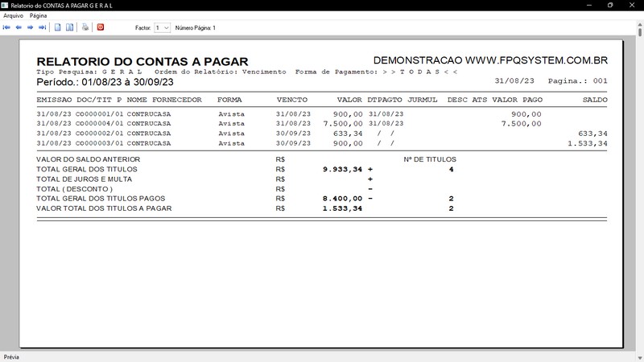The height and width of the screenshot is (362, 644).
Task: Open the Factor zoom dropdown
Action: pos(163,28)
